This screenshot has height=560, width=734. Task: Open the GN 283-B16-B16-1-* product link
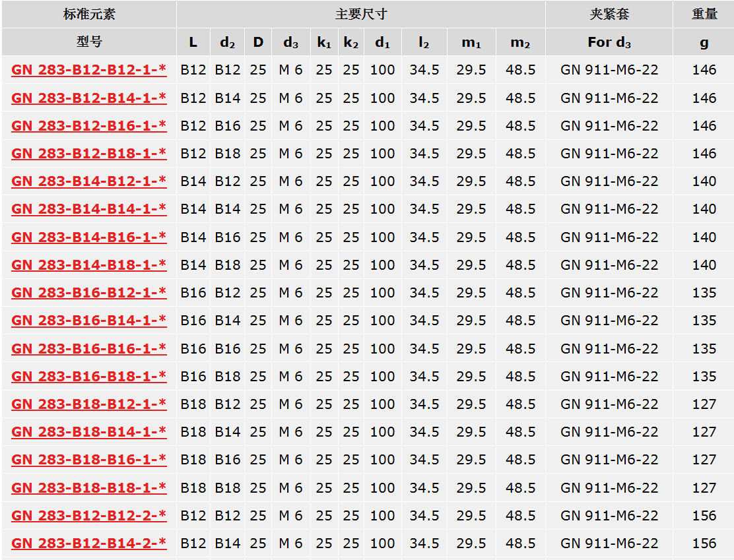coord(88,348)
